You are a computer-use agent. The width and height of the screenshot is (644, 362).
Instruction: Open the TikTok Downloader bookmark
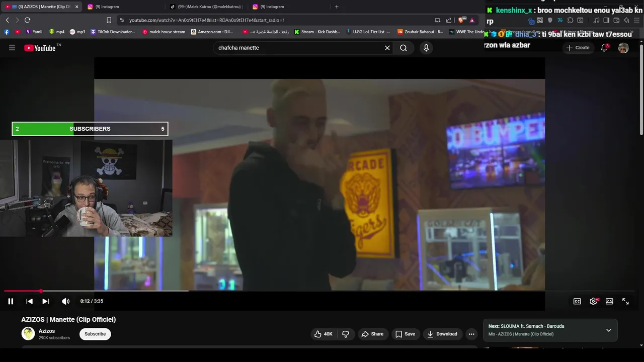pos(113,32)
